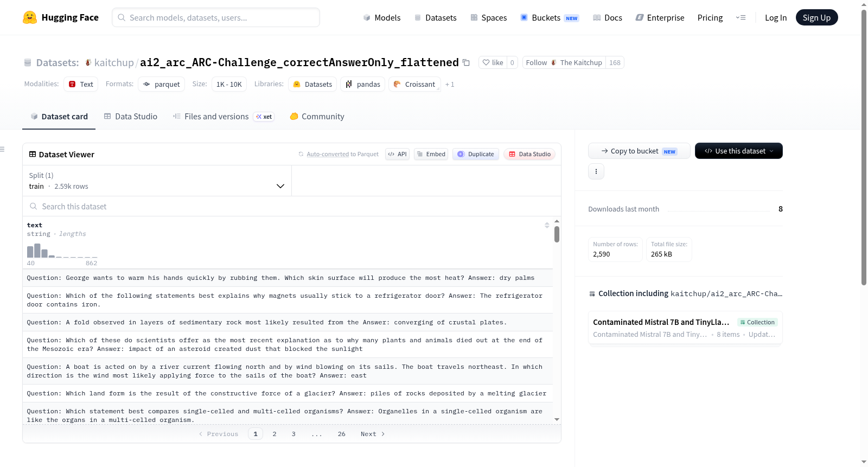Open the kaitchup author link
Viewport: 868px width, 467px height.
coord(114,62)
